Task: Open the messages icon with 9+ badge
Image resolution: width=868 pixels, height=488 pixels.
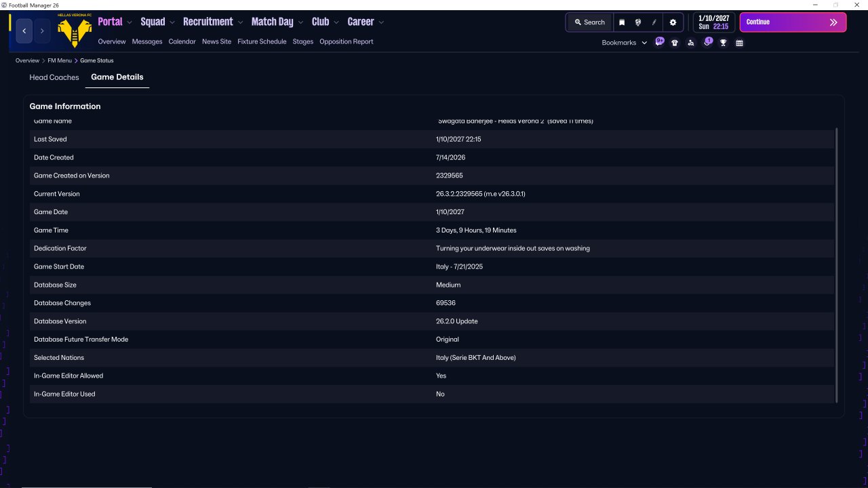Action: pyautogui.click(x=659, y=42)
